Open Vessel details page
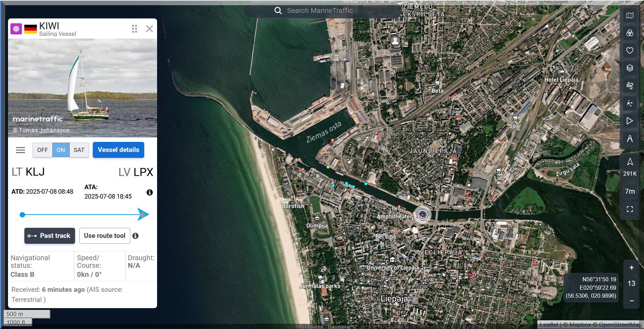This screenshot has height=329, width=644. [118, 150]
